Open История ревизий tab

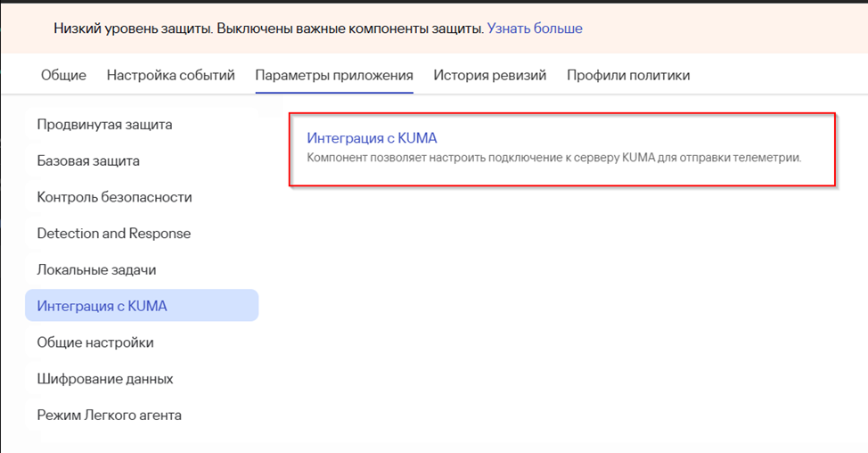click(x=489, y=75)
